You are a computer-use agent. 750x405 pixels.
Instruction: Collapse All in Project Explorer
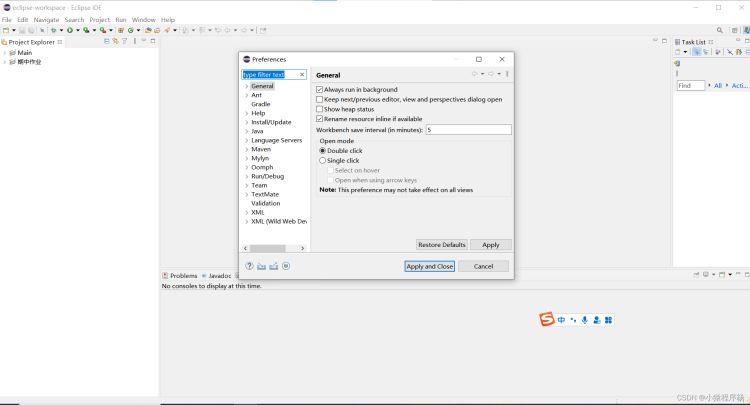(107, 42)
